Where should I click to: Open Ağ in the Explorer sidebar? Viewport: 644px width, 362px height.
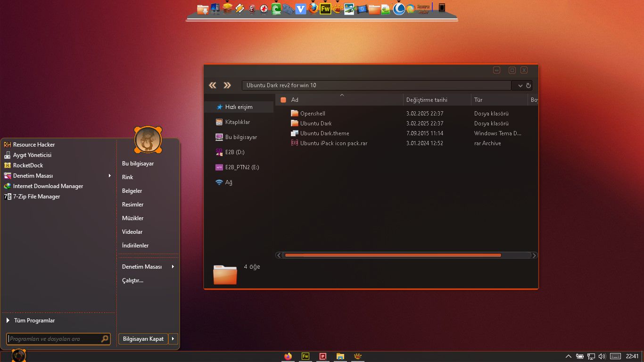(228, 182)
